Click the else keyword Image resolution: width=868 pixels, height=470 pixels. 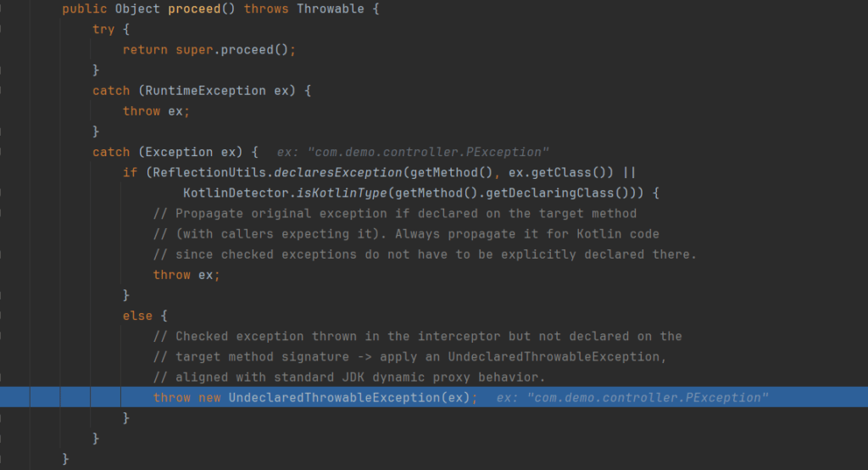137,316
